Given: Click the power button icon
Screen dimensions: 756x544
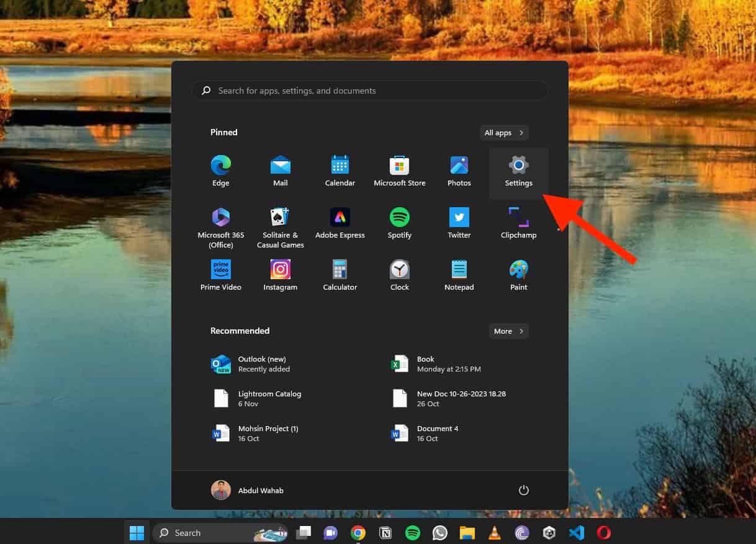Looking at the screenshot, I should (x=523, y=490).
